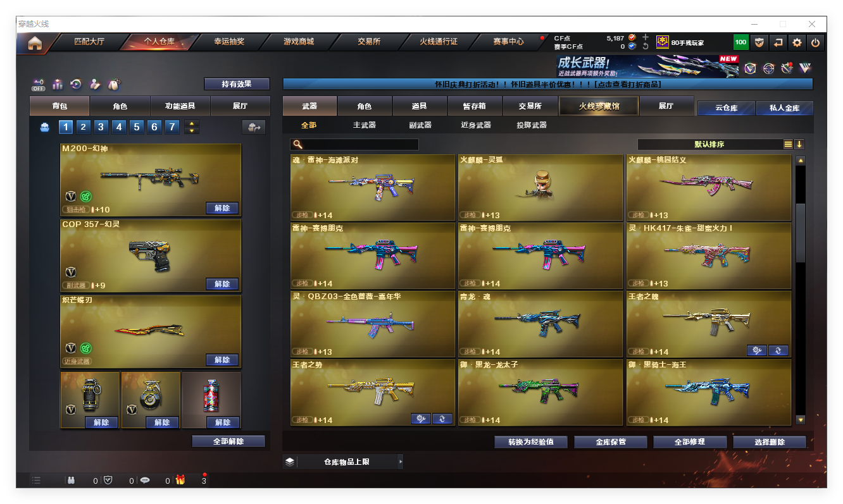Select the 主武器 filter tab

point(364,125)
